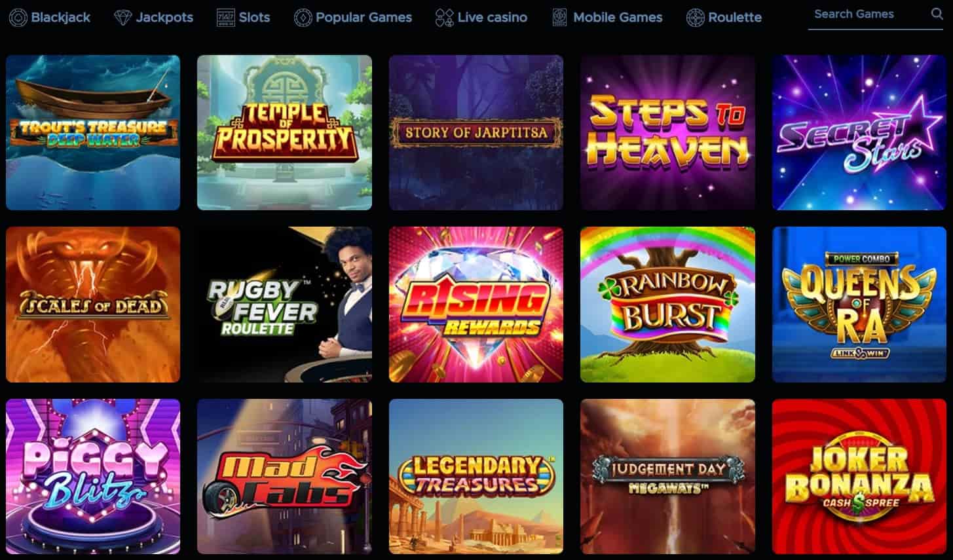Image resolution: width=953 pixels, height=560 pixels.
Task: Click the Live casino cards icon
Action: (444, 18)
